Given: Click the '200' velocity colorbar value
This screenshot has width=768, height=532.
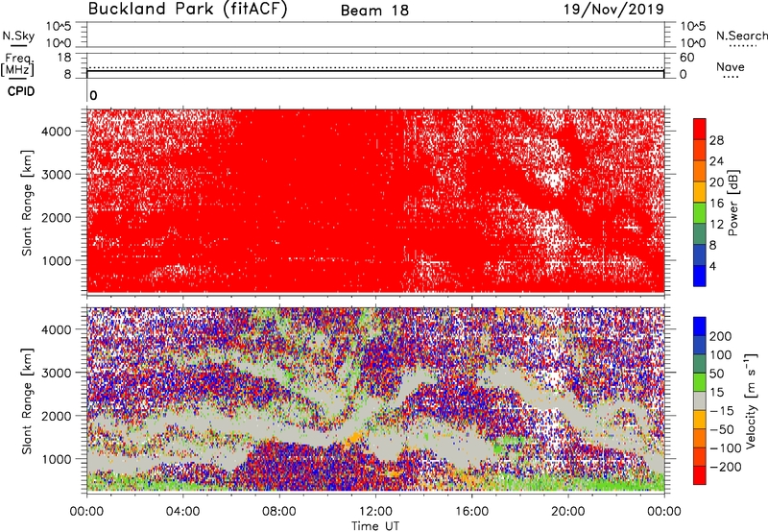Looking at the screenshot, I should [721, 336].
